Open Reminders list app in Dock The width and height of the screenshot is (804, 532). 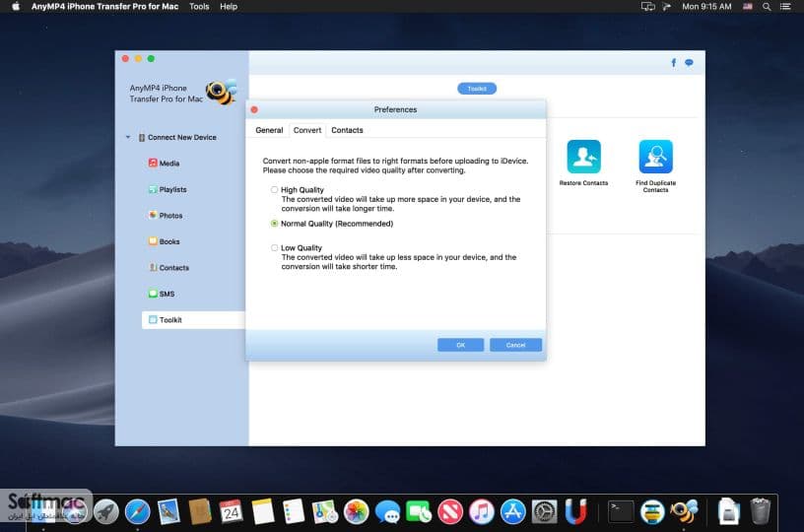[294, 511]
